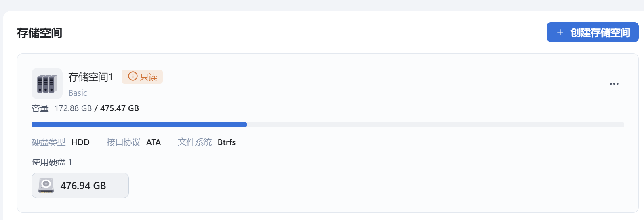This screenshot has height=220, width=644.
Task: Click the blue filled capacity bar
Action: click(139, 125)
